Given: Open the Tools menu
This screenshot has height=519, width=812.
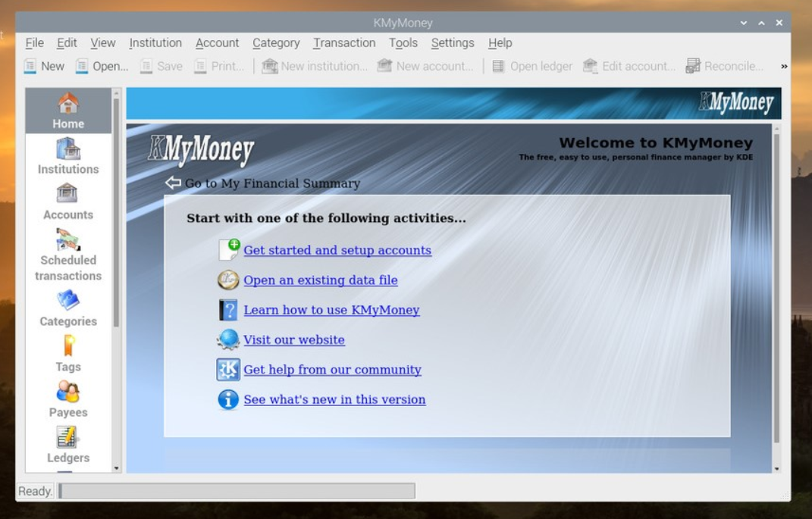Looking at the screenshot, I should pos(403,43).
